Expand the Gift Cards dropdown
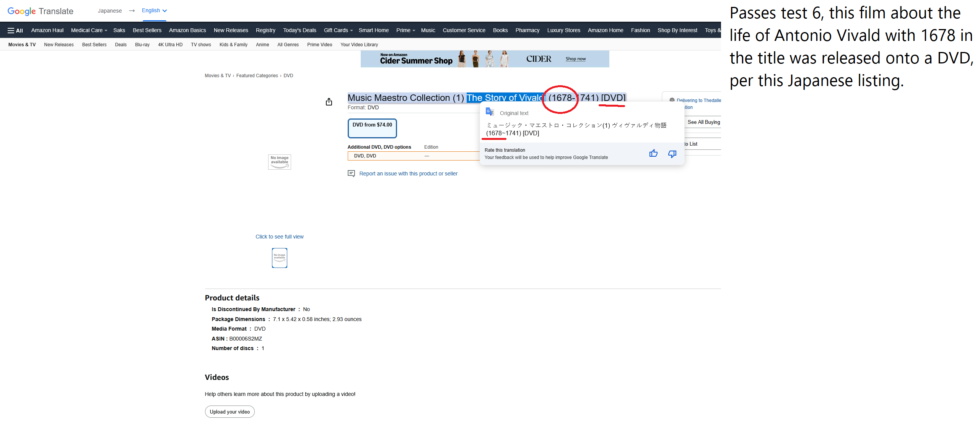980x425 pixels. (x=338, y=31)
